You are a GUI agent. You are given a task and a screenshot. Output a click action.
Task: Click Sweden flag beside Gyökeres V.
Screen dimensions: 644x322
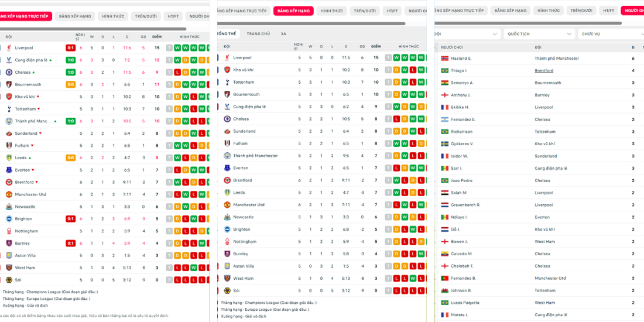445,144
